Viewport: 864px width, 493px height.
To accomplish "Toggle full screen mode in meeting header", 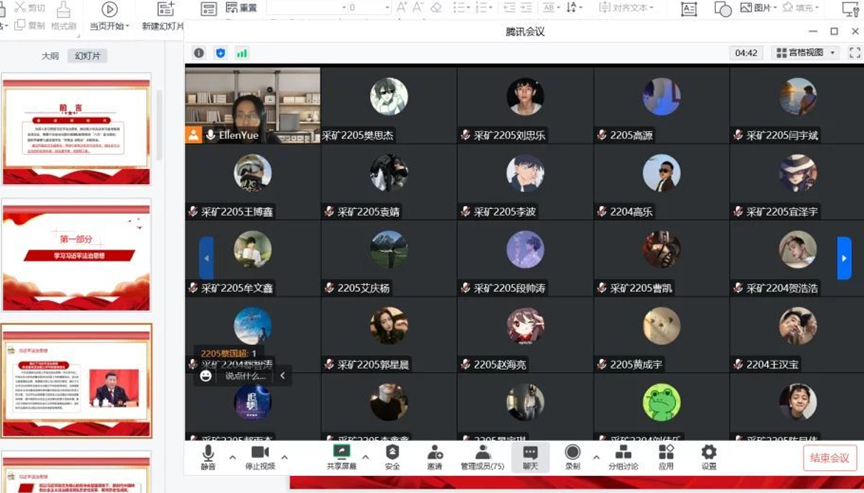I will [x=853, y=52].
